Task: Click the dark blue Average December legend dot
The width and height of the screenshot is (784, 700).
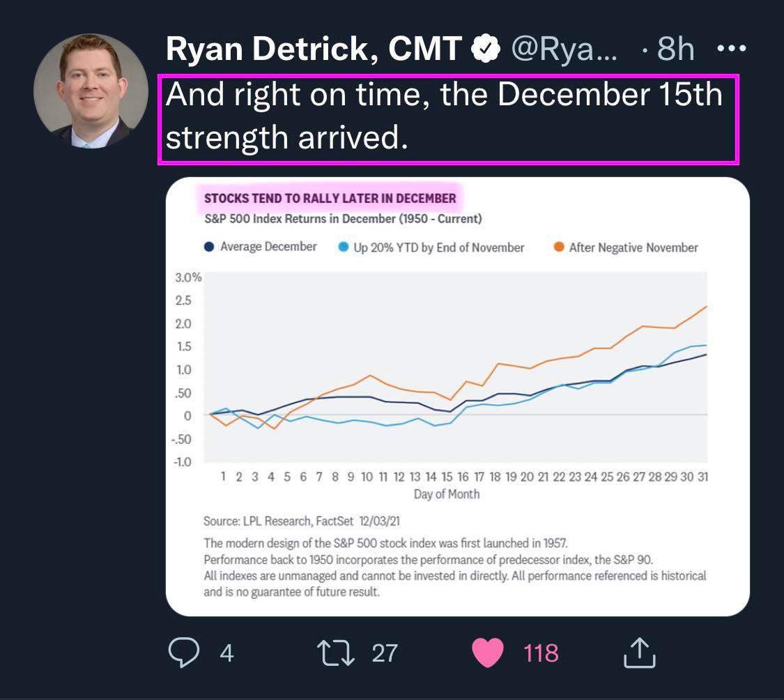Action: (x=208, y=247)
